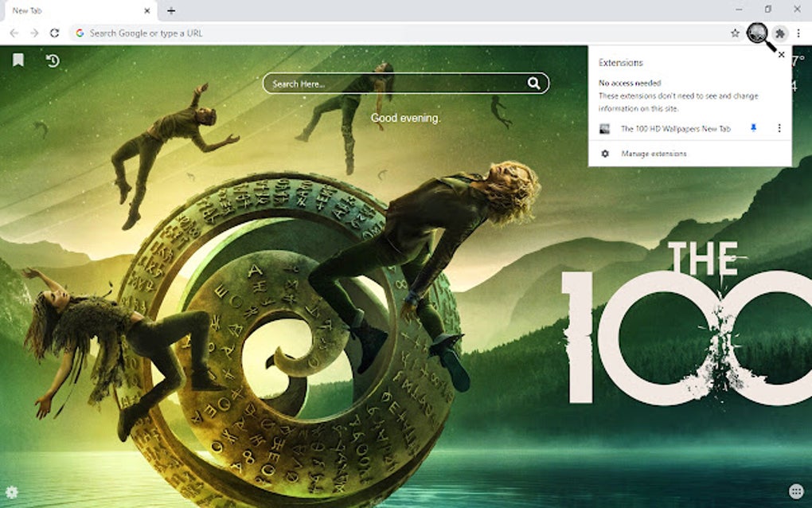Unpin The 100 HD Wallpapers extension

coord(753,128)
